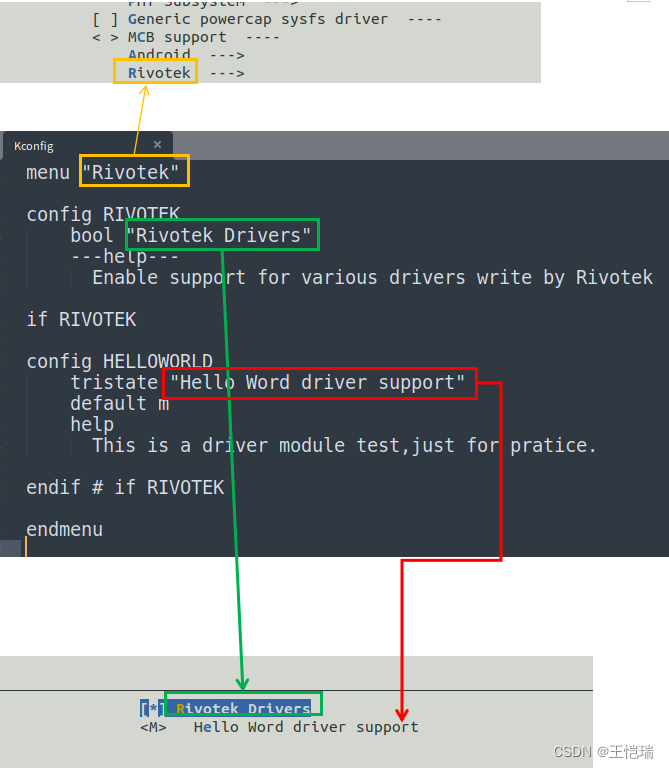
Task: Click the '---help---' line in editor
Action: tap(125, 257)
